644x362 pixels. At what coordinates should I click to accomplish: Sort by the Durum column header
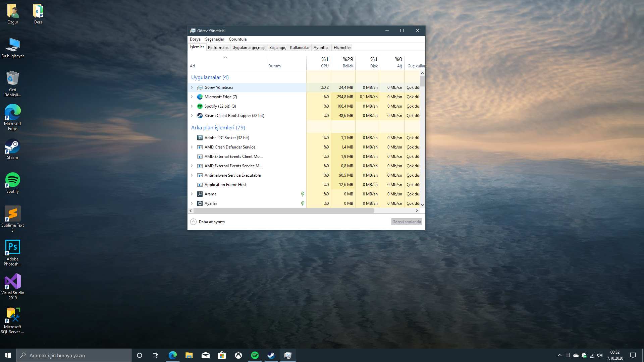pos(286,62)
